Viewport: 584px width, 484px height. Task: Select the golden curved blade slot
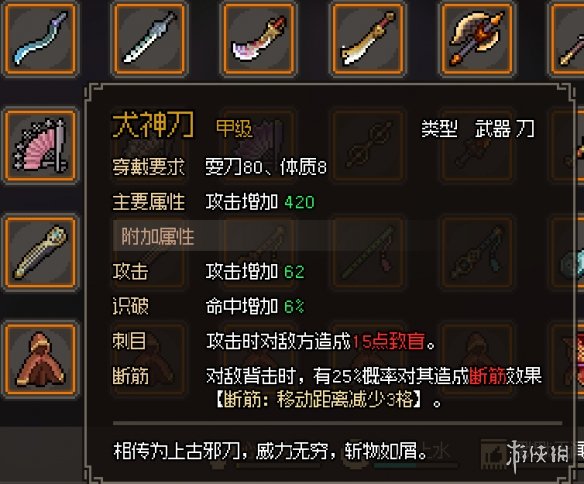click(x=368, y=38)
